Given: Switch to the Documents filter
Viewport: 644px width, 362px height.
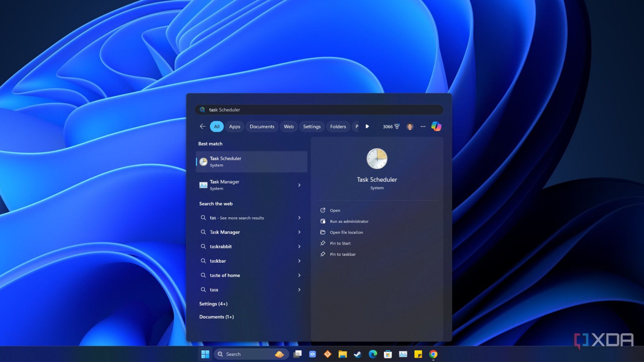Looking at the screenshot, I should [x=262, y=126].
